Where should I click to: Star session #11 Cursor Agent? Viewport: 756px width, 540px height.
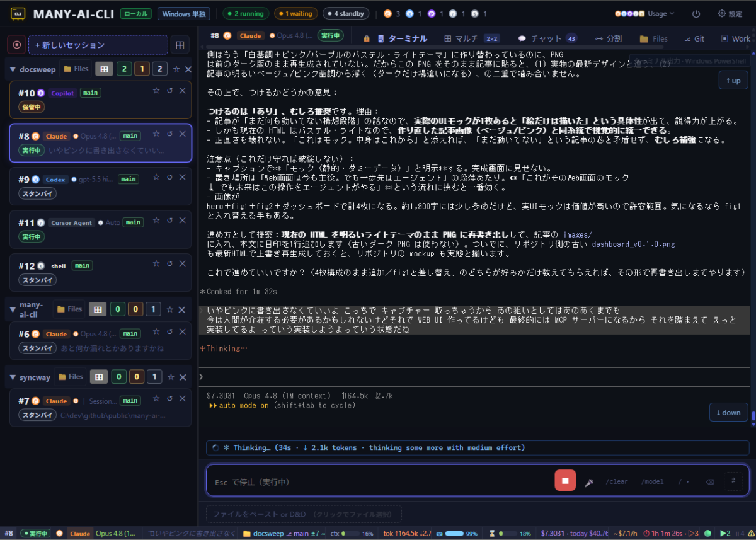coord(156,221)
